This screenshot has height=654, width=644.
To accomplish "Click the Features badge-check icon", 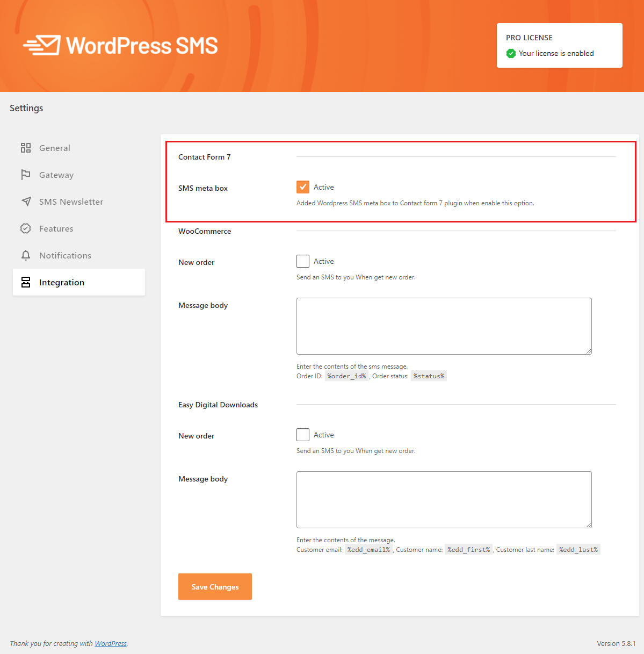I will click(26, 228).
